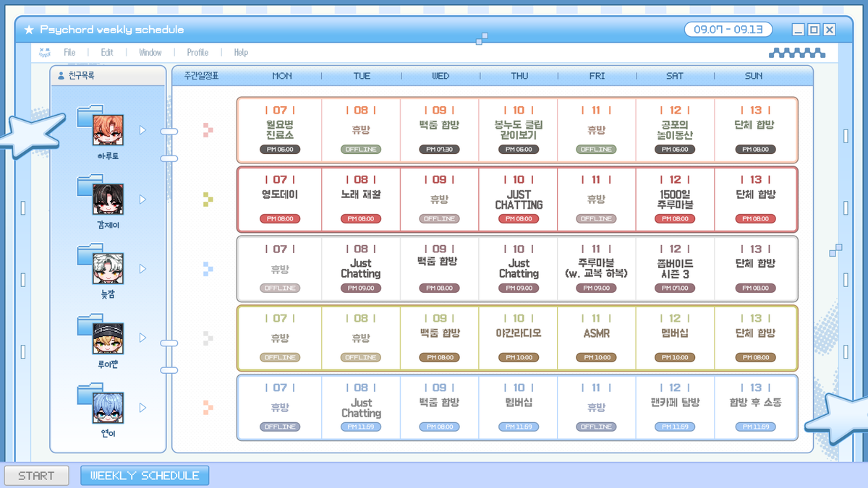Click the 공포의 놀이동산 entry
This screenshot has width=868, height=488.
pos(675,130)
